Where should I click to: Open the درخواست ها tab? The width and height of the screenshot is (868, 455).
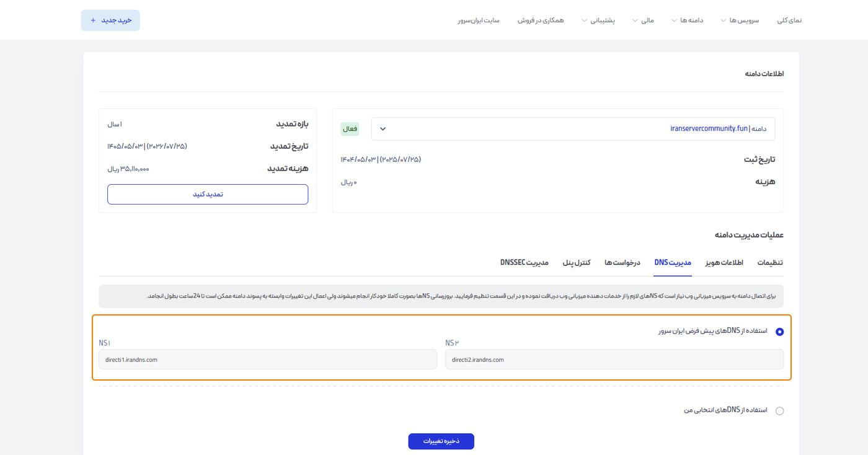point(622,263)
